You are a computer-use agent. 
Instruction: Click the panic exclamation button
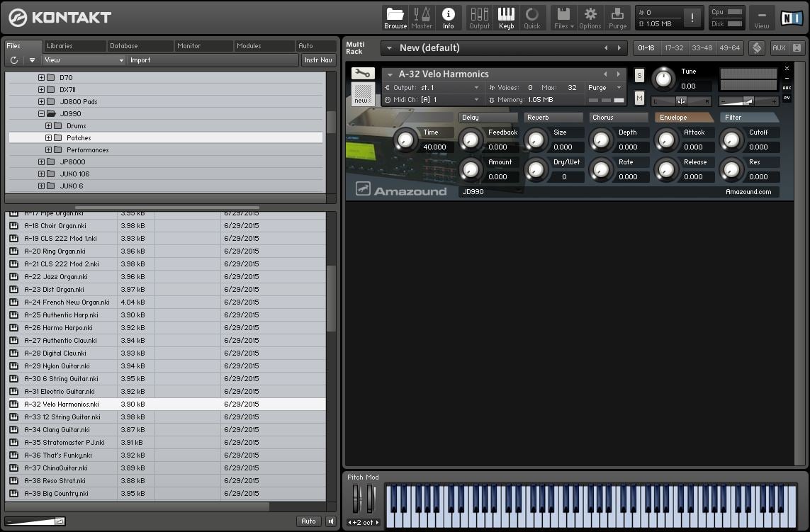[x=692, y=18]
